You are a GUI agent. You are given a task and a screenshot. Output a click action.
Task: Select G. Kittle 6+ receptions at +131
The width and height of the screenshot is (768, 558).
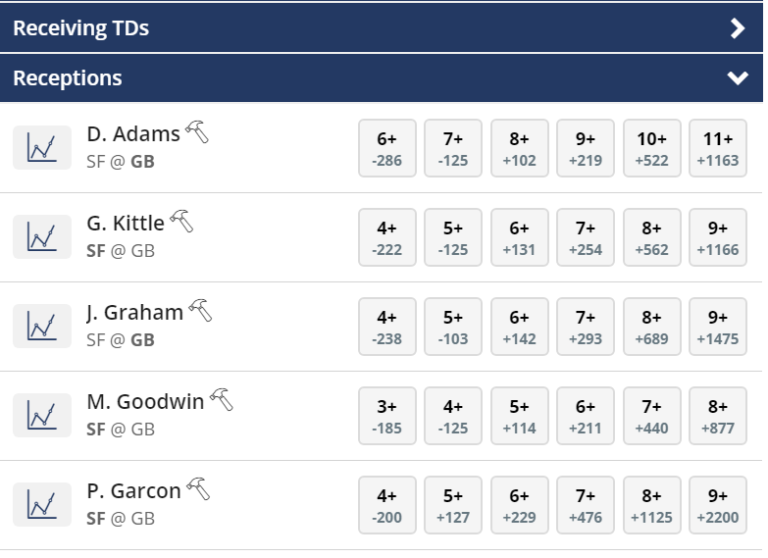click(519, 237)
